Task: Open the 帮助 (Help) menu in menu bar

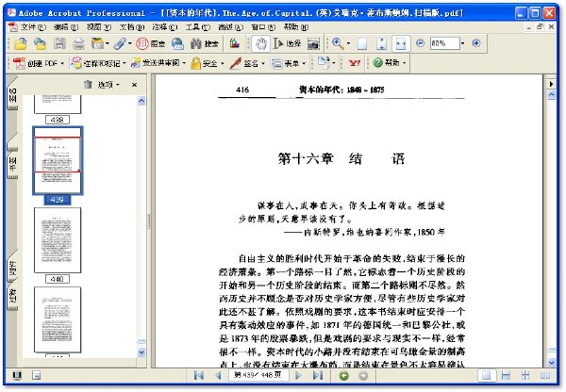Action: [x=296, y=27]
